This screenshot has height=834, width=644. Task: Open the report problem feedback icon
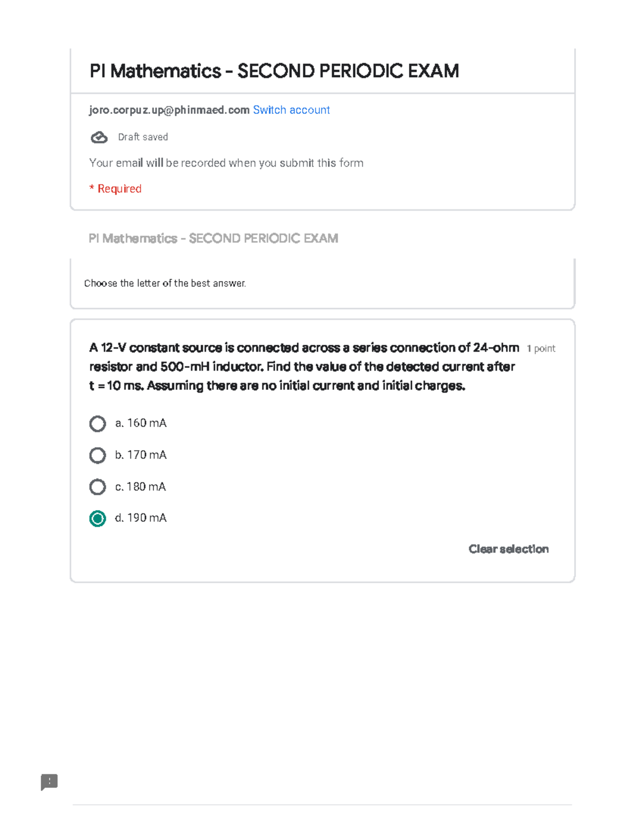49,782
